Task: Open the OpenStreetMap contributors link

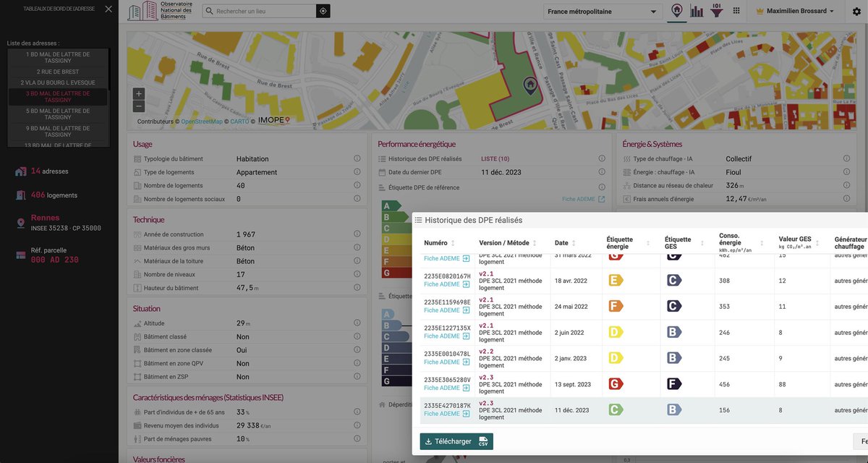Action: click(x=202, y=122)
